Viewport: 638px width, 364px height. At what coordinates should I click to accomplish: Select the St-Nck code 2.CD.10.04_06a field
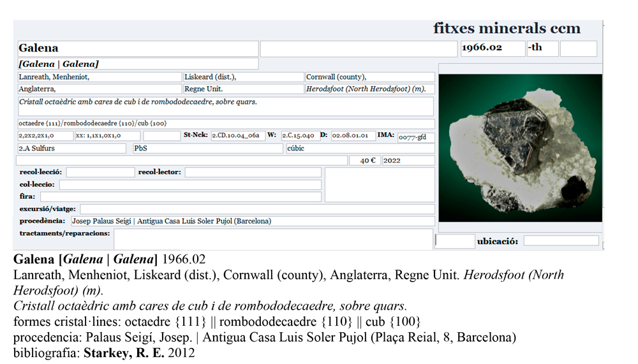point(238,135)
